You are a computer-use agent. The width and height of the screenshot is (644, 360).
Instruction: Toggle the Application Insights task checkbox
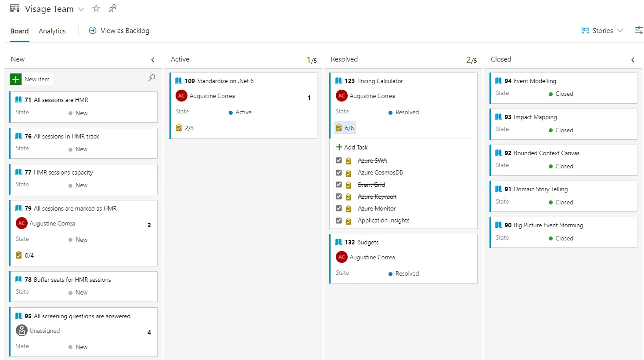[338, 221]
